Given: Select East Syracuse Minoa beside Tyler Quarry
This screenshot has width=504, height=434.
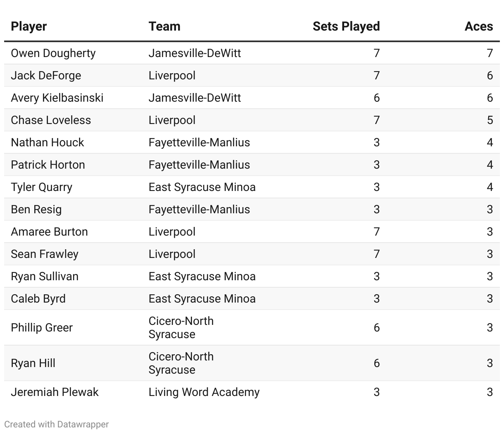Looking at the screenshot, I should (x=202, y=187).
